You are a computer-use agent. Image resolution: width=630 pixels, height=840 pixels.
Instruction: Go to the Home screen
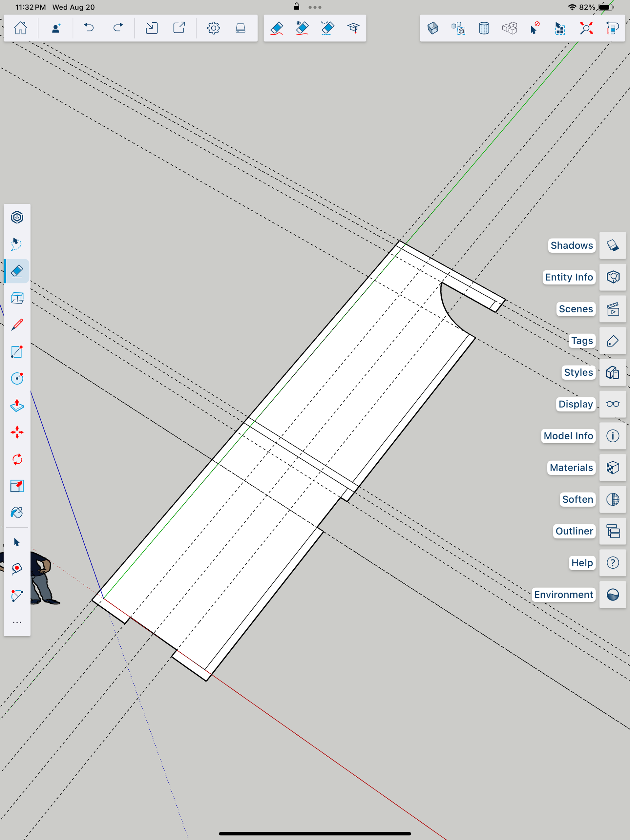click(20, 28)
